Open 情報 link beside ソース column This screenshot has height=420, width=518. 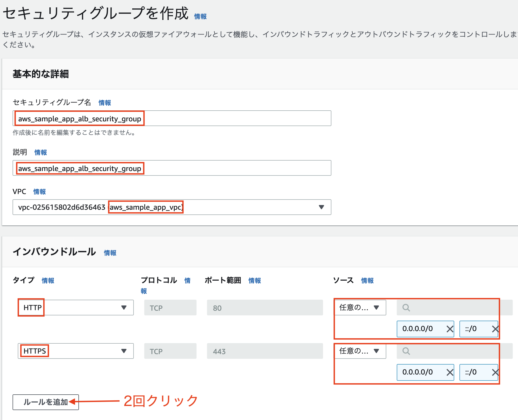click(x=367, y=281)
